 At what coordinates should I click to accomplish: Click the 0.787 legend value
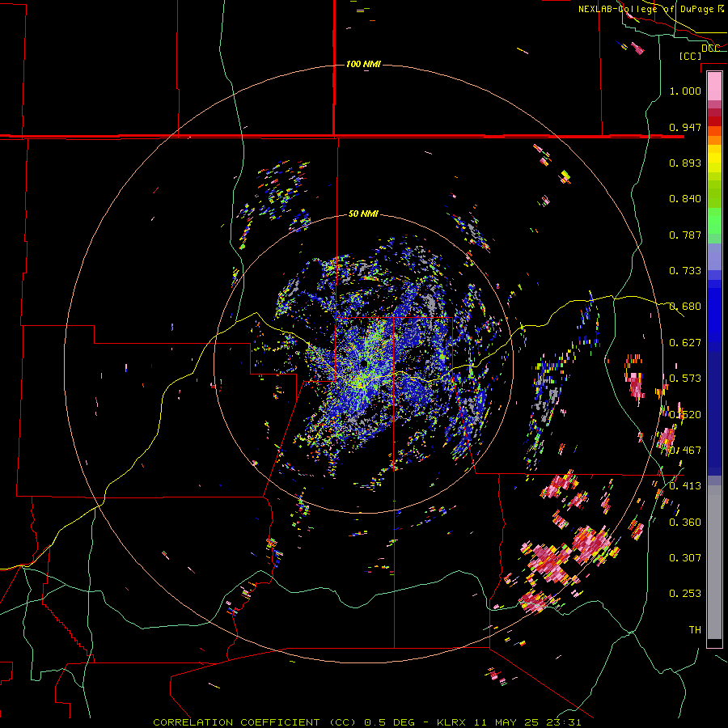pyautogui.click(x=685, y=235)
